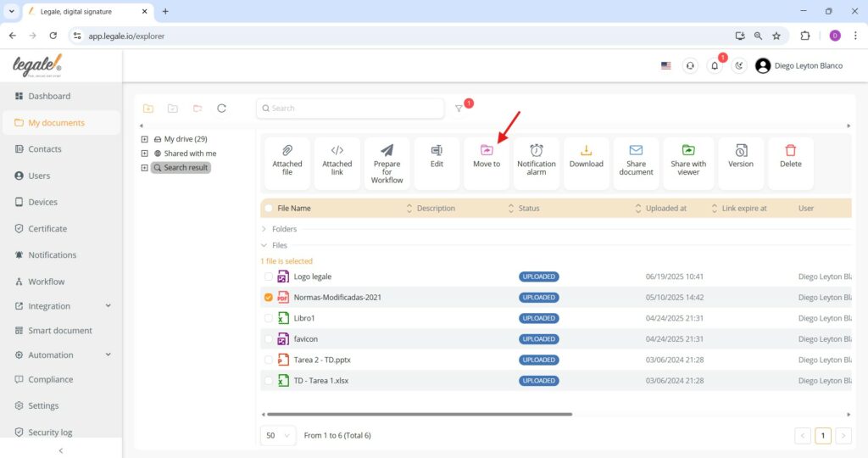
Task: Reload the browser page
Action: point(53,36)
